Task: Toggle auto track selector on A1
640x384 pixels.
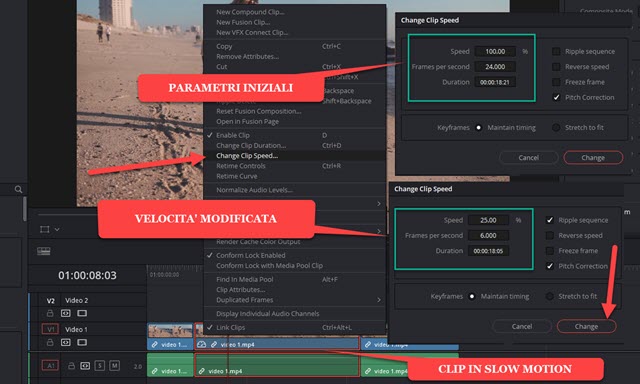Action: (x=85, y=366)
